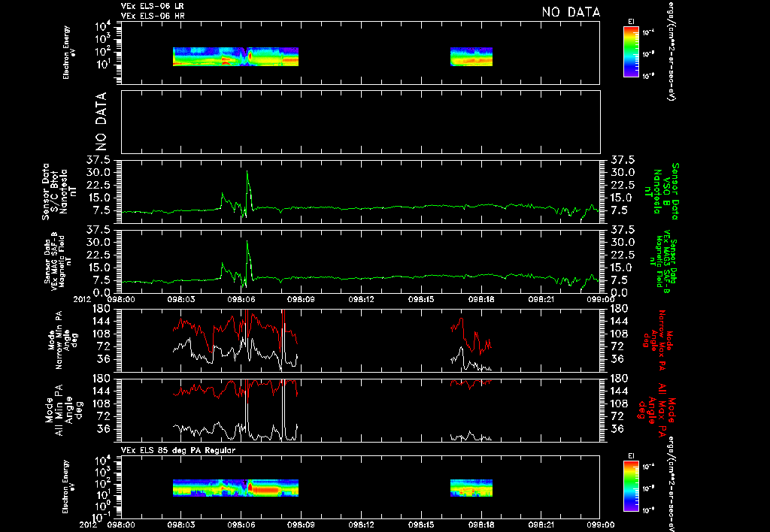Select the red "Mode All Max PA Angle" label
Screen dimensions: 770x532
[657, 410]
